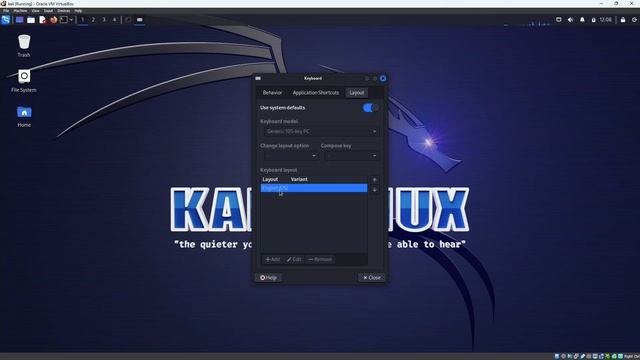Open VirtualBox File menu

point(6,11)
